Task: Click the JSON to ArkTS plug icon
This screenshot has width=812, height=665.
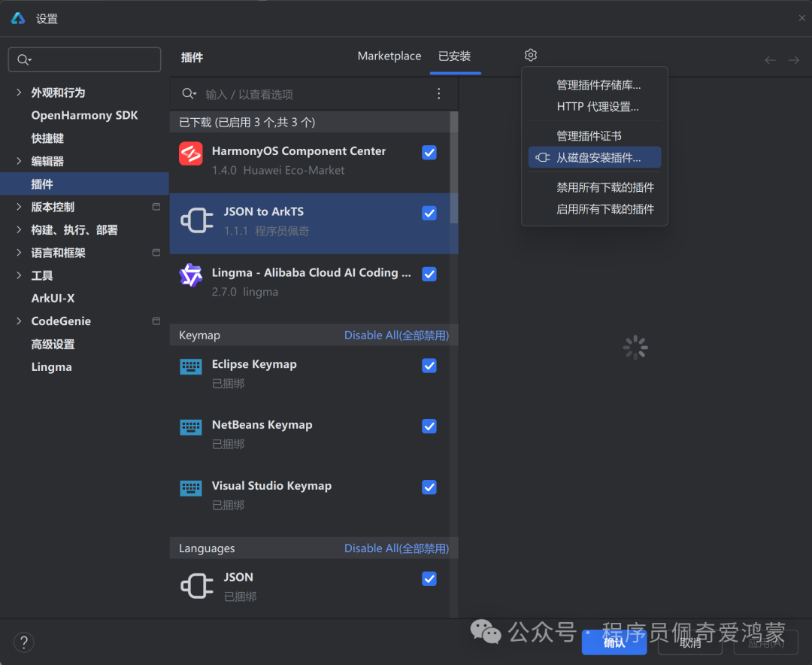Action: click(197, 221)
